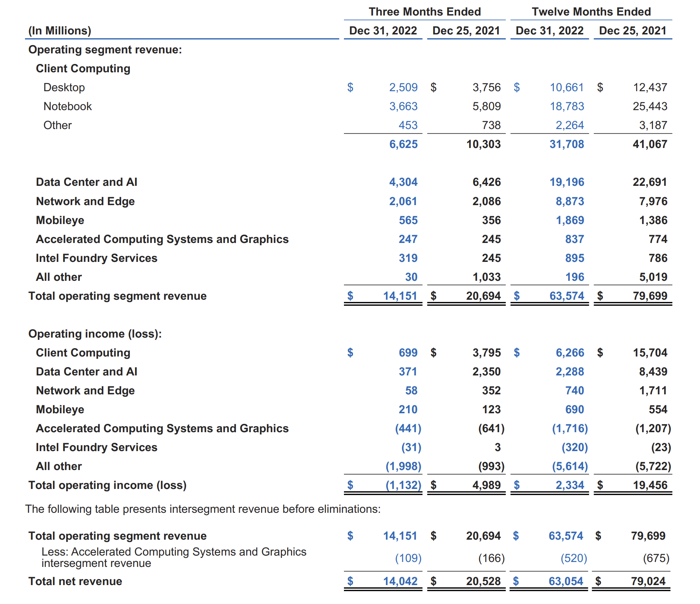Select total operating income value 19,456
700x604 pixels.
pos(650,485)
